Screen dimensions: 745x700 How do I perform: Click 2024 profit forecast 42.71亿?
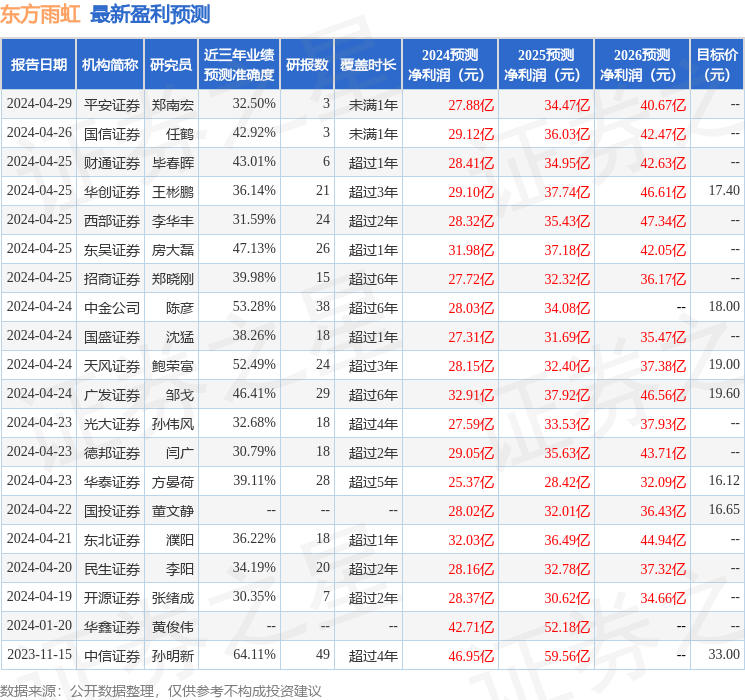pos(471,627)
